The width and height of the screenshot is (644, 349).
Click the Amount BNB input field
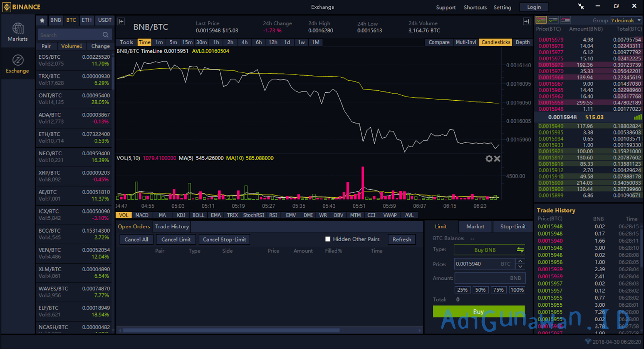[489, 278]
